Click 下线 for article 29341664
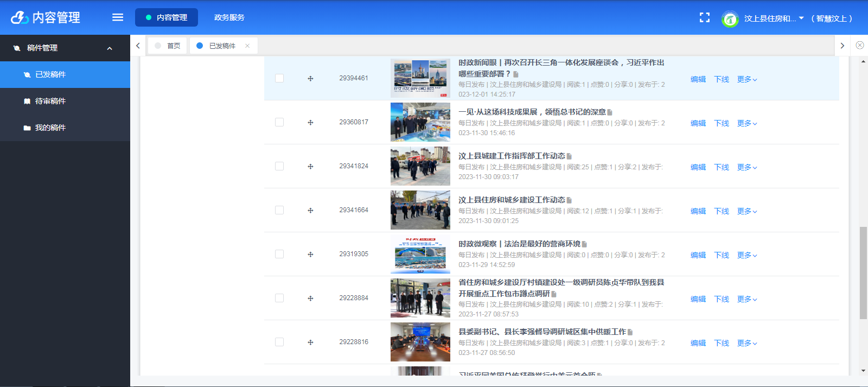Viewport: 868px width, 387px height. tap(722, 211)
